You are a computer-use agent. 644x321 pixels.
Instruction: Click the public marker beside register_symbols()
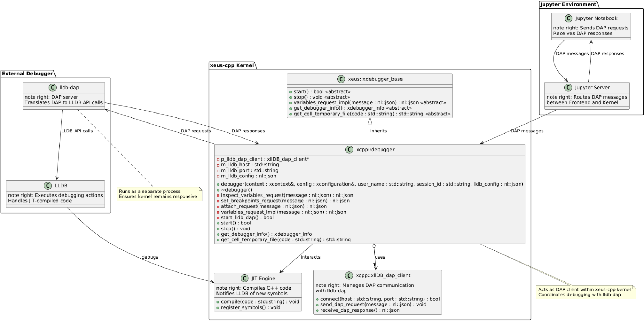click(218, 308)
